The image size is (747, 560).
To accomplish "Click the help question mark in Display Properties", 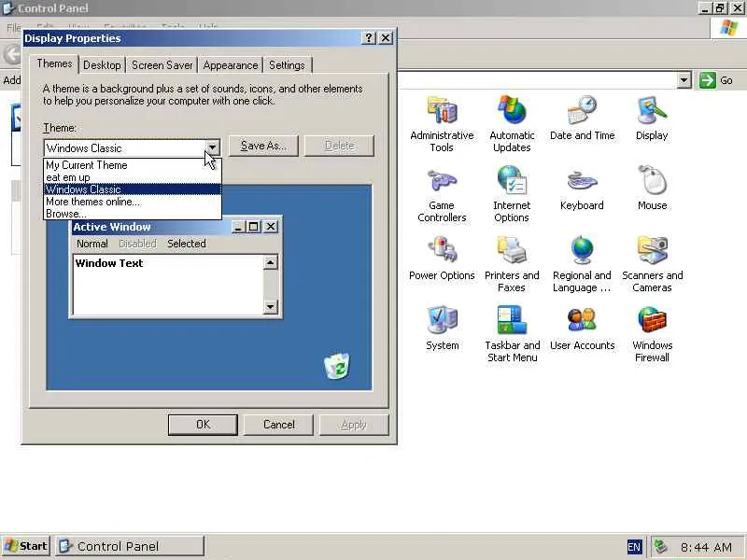I will pos(369,38).
